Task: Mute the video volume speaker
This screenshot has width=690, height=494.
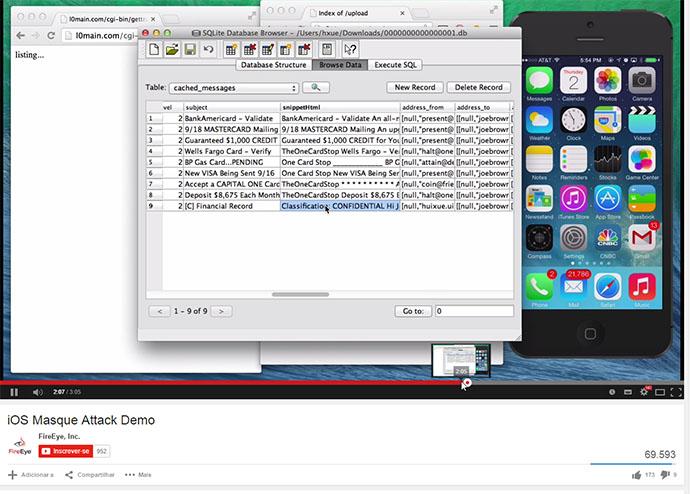Action: tap(38, 392)
